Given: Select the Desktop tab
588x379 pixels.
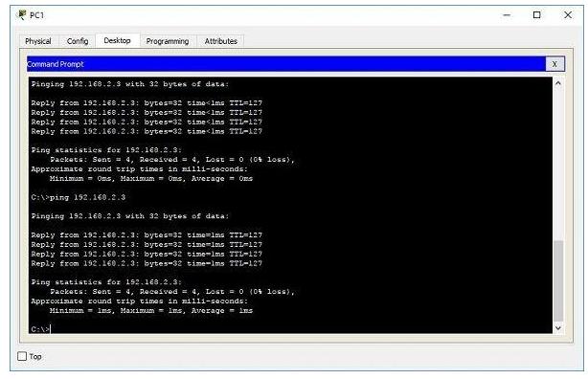Looking at the screenshot, I should (117, 40).
